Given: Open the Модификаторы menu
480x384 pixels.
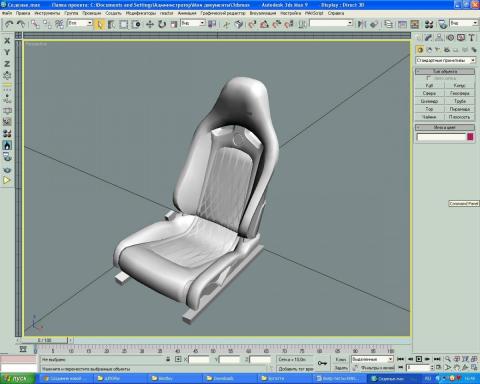Looking at the screenshot, I should pyautogui.click(x=141, y=13).
